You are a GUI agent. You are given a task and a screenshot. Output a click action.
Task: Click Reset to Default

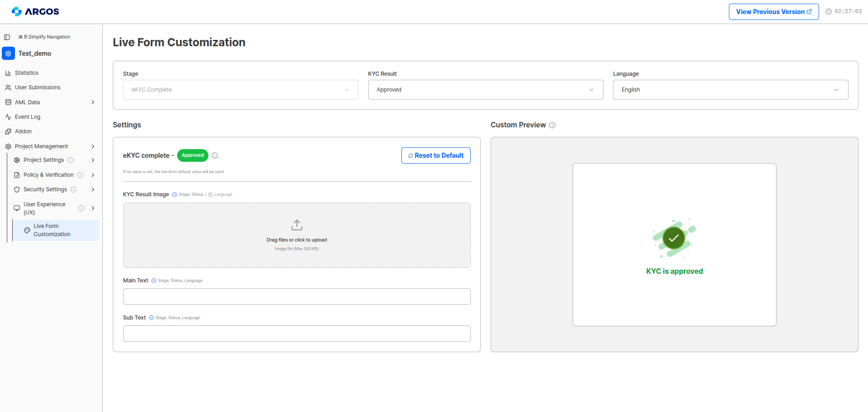[435, 155]
